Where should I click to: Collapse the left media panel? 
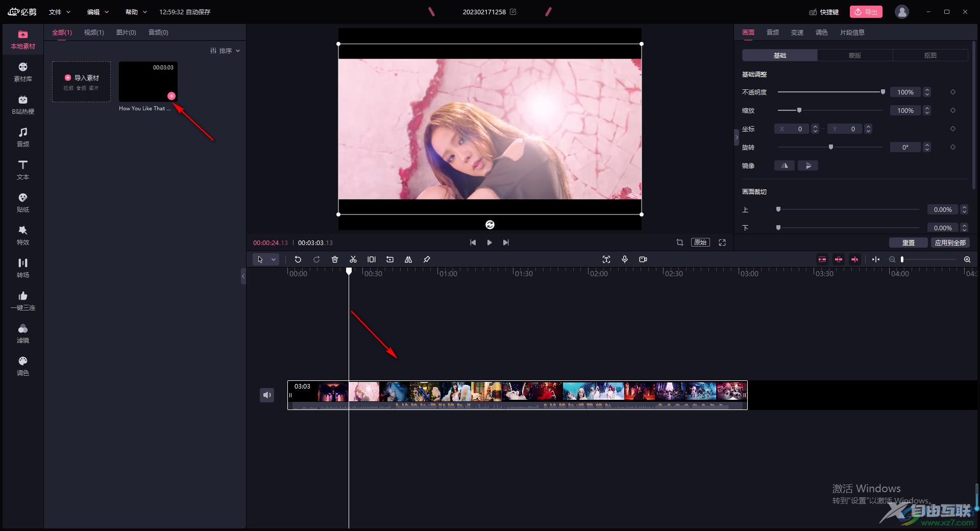coord(243,276)
